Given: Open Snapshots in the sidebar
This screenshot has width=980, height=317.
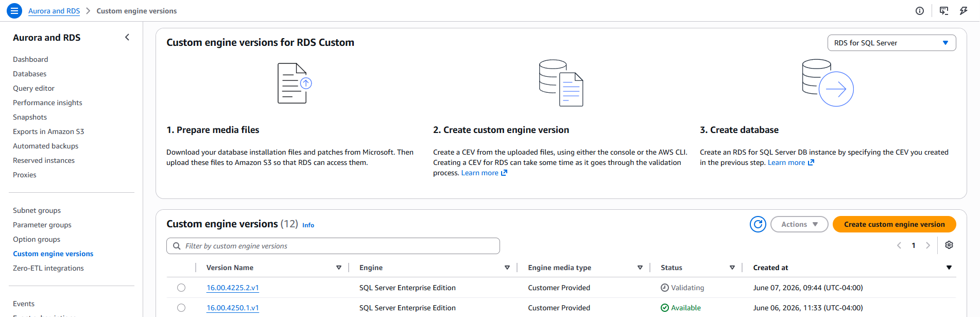Looking at the screenshot, I should click(30, 117).
